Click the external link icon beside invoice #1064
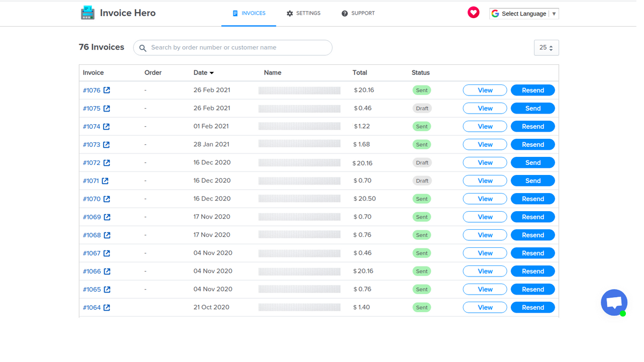The height and width of the screenshot is (362, 644). click(106, 307)
